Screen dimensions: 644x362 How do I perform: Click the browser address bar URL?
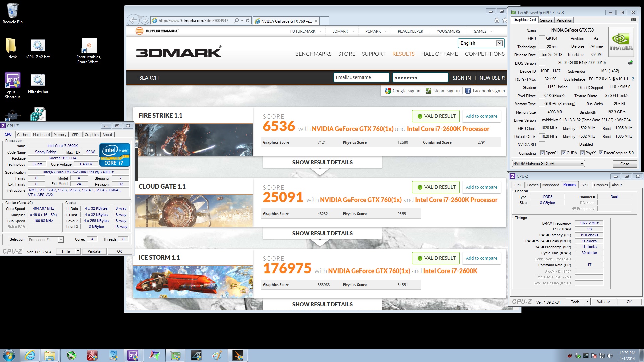(x=194, y=21)
